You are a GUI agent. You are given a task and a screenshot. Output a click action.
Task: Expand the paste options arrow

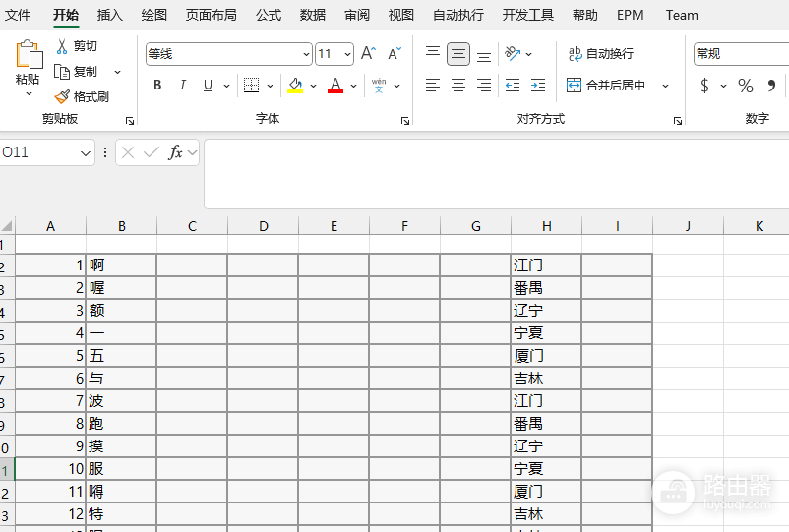pos(29,94)
